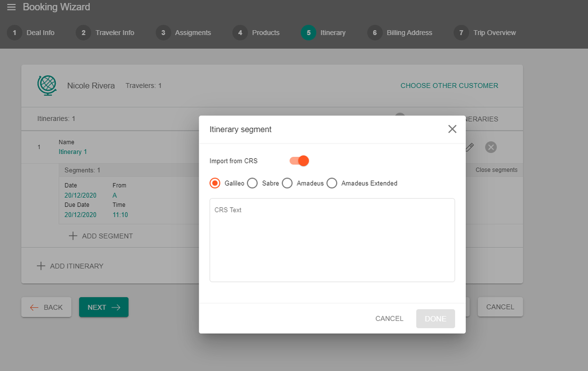
Task: Click the green NEXT button
Action: point(104,307)
